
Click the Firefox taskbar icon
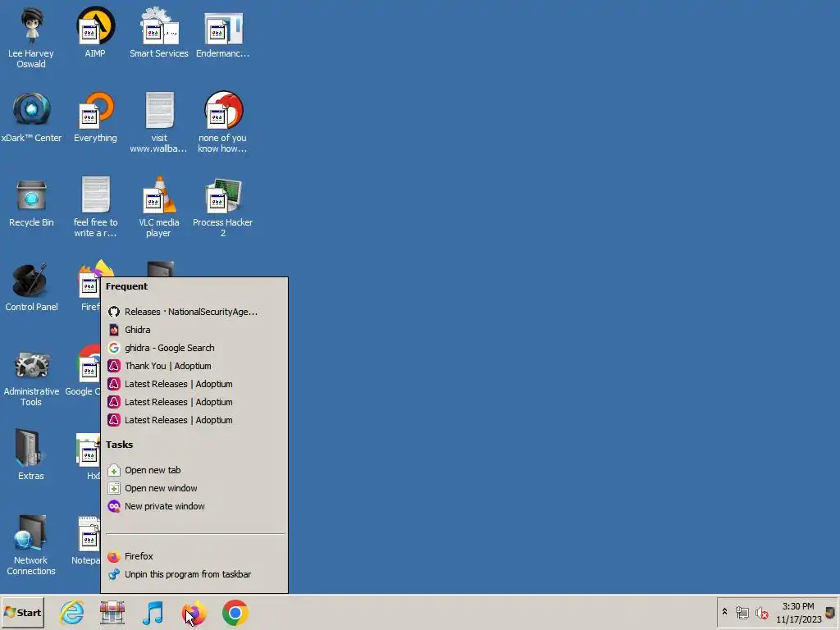(x=194, y=613)
